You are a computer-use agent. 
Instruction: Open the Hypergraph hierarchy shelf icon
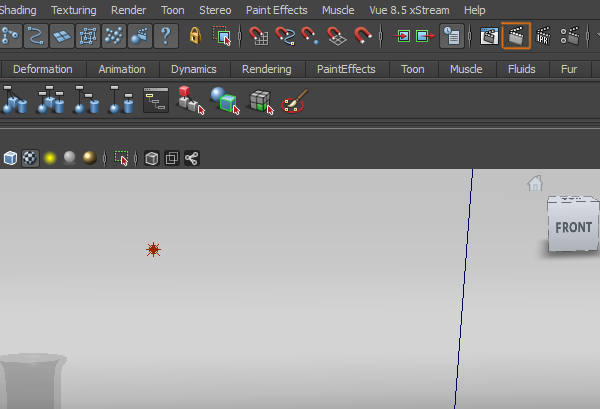click(155, 100)
